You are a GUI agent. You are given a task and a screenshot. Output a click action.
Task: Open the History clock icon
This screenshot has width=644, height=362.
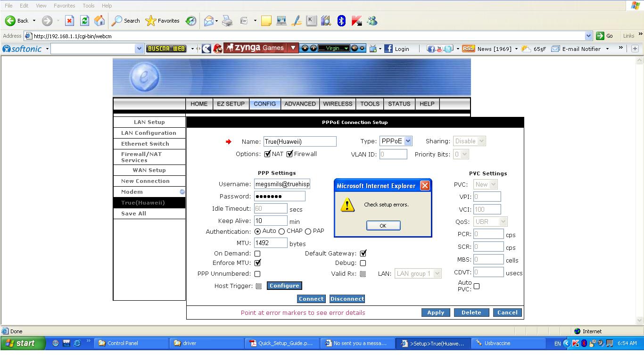[191, 21]
